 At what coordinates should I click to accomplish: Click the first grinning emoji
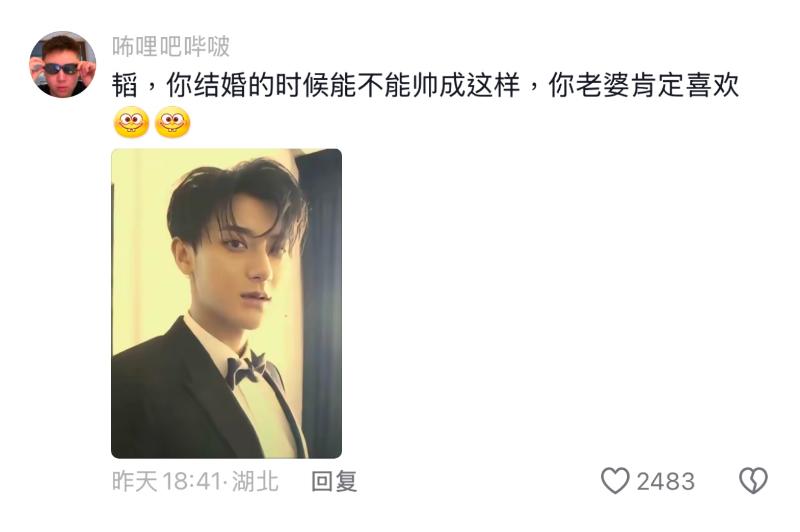131,122
